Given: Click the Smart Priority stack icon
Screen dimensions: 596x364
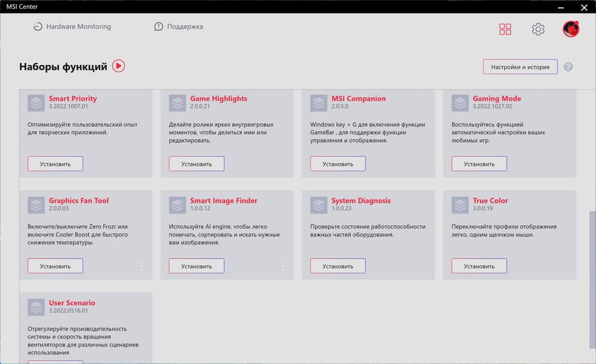Looking at the screenshot, I should click(36, 103).
